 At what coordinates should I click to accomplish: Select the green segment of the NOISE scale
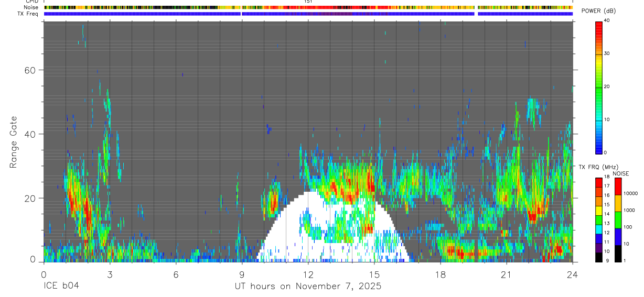pyautogui.click(x=617, y=220)
